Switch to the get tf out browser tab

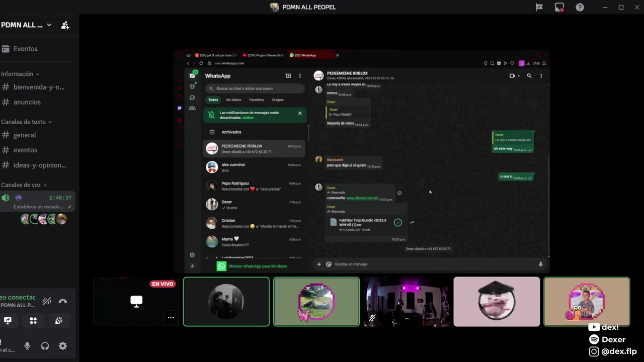coord(215,55)
